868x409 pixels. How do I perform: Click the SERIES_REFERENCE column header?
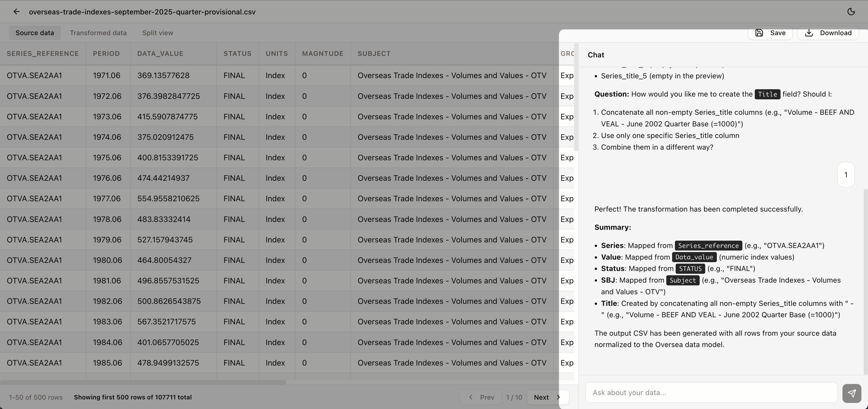[x=42, y=54]
